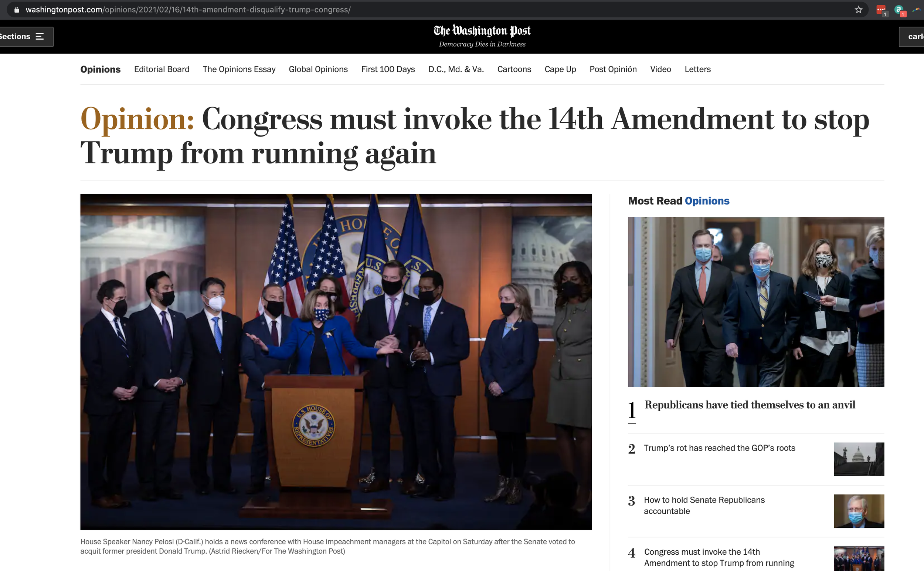Click the photo caption mentioning Astrid Riecken
This screenshot has height=571, width=924.
click(x=327, y=546)
